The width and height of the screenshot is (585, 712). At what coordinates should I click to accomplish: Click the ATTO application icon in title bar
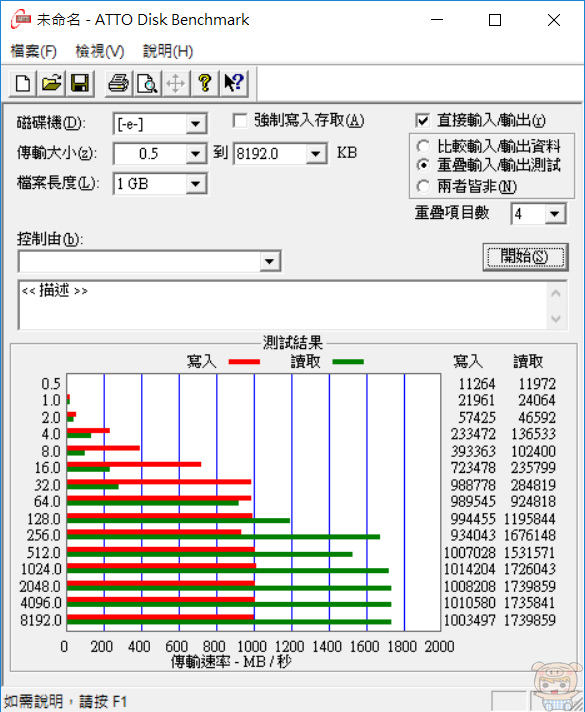tap(21, 20)
